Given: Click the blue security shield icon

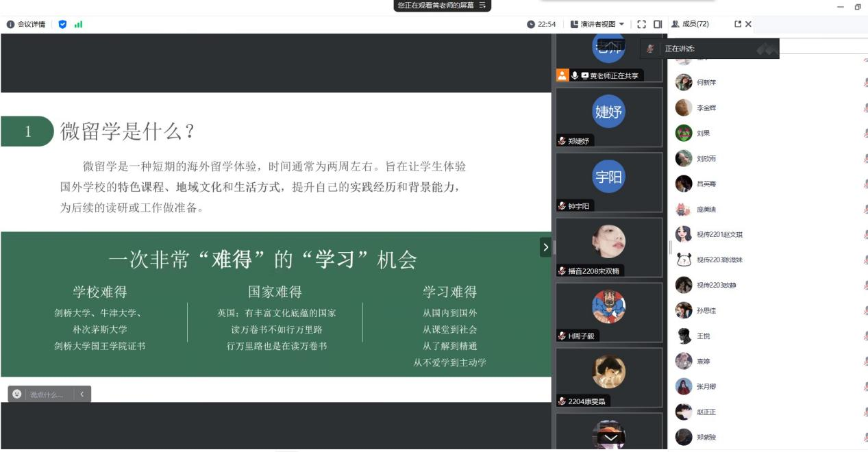Looking at the screenshot, I should click(x=63, y=25).
